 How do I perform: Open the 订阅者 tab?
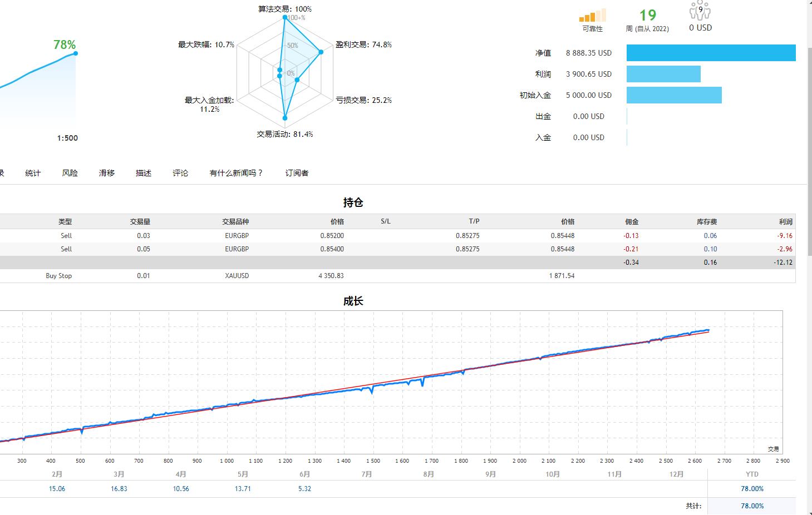(x=297, y=173)
